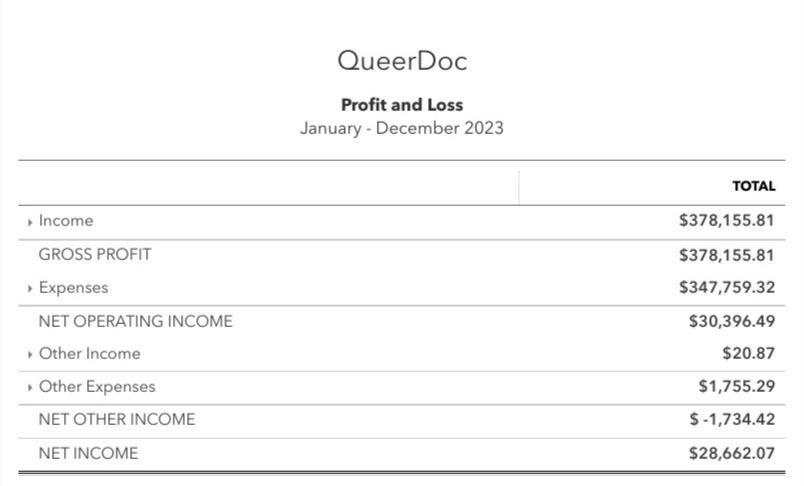This screenshot has width=804, height=486.
Task: Select the NET OPERATING INCOME label
Action: point(135,321)
